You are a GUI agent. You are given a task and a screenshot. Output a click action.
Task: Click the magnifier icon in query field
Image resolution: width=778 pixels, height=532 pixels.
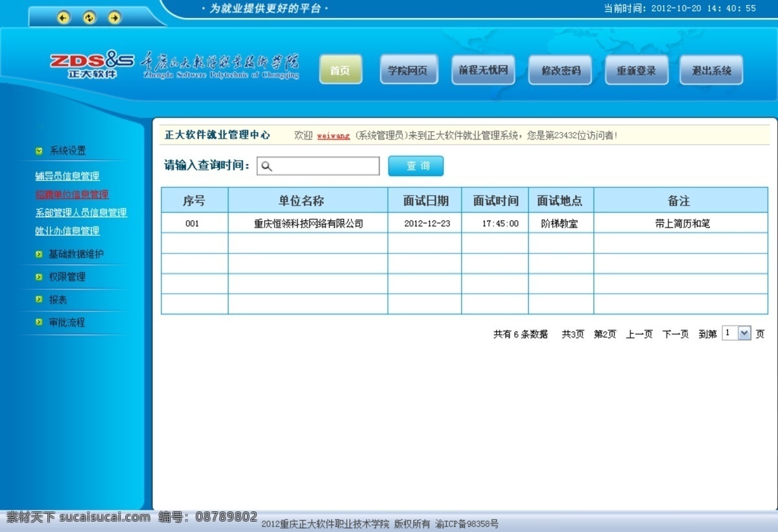point(266,167)
